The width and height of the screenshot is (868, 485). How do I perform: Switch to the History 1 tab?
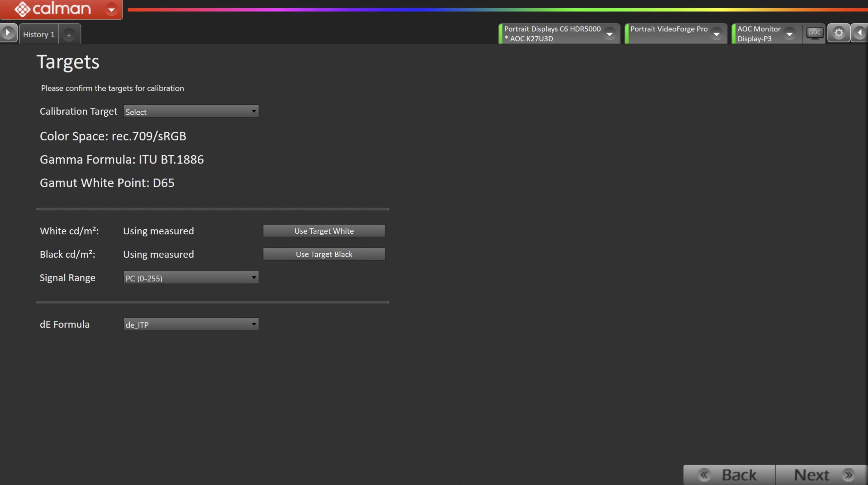click(x=39, y=35)
